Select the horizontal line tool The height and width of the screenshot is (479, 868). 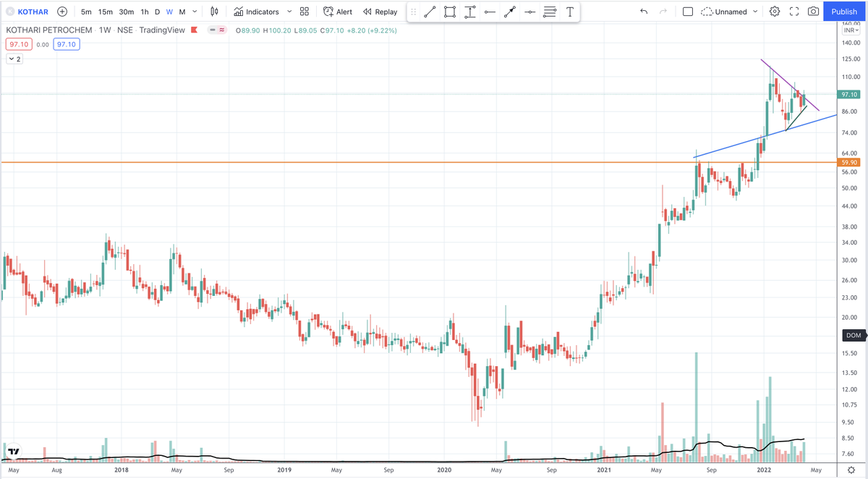pos(530,12)
